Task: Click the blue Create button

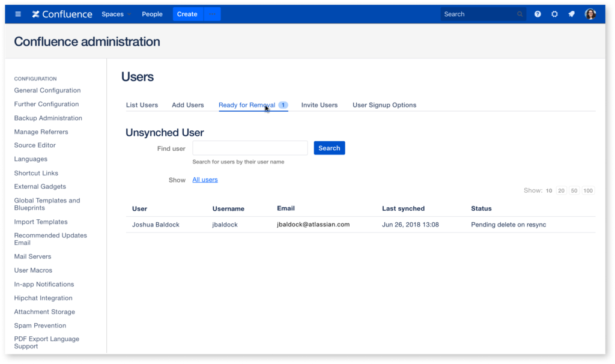Action: coord(187,14)
